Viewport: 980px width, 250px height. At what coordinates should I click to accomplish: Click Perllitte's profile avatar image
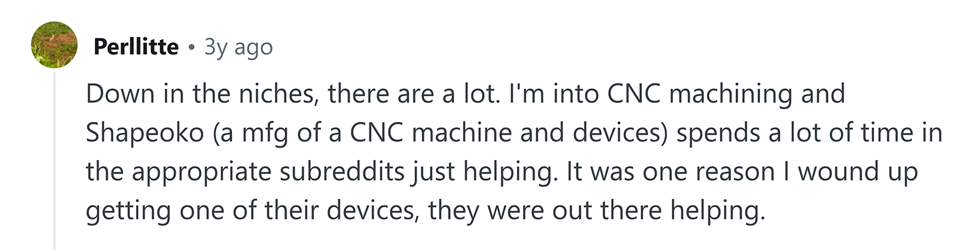coord(55,45)
